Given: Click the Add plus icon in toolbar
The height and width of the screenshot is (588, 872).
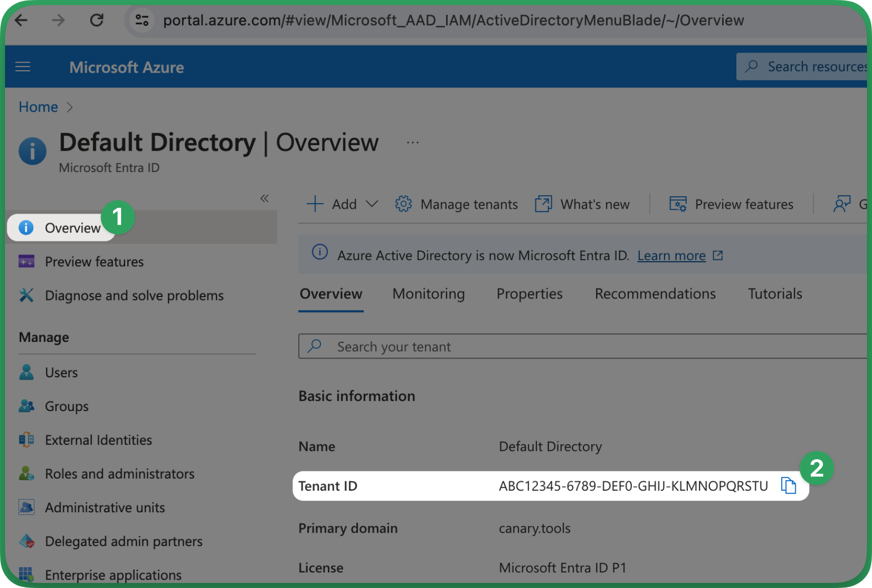Looking at the screenshot, I should coord(315,204).
